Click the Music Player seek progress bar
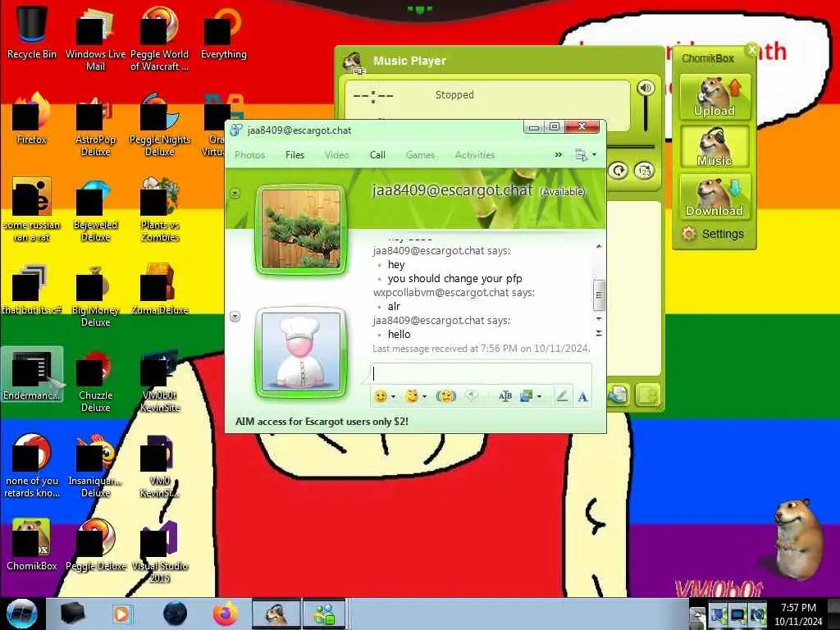 [x=631, y=146]
